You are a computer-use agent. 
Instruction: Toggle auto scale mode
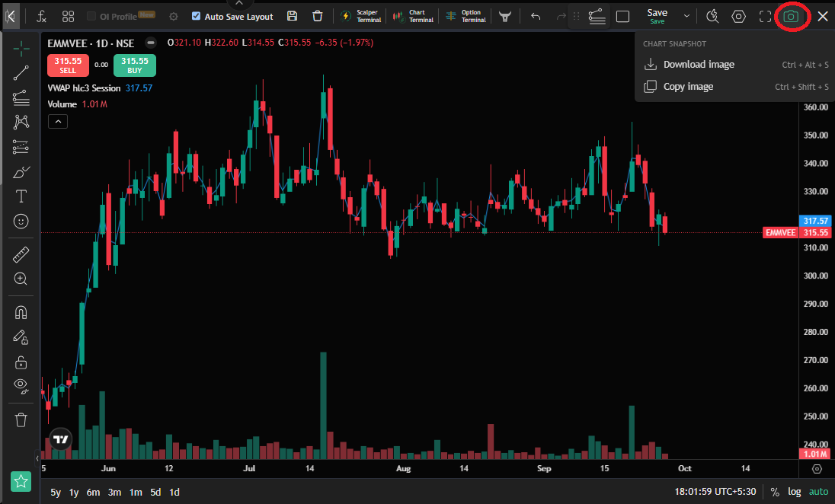[818, 492]
